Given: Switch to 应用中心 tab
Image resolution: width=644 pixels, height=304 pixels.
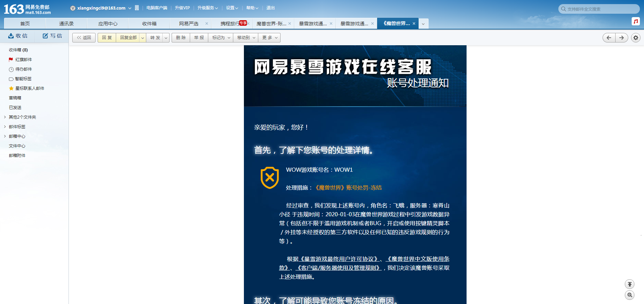Looking at the screenshot, I should (108, 24).
